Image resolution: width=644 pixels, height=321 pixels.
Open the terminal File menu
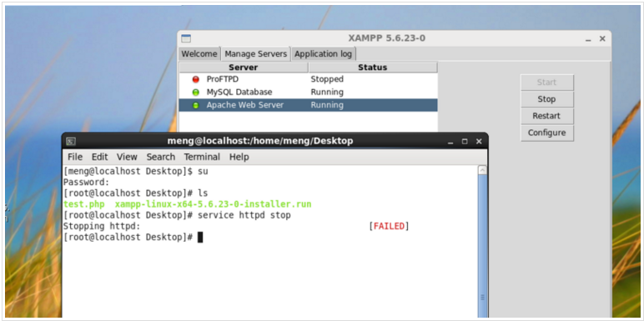75,157
